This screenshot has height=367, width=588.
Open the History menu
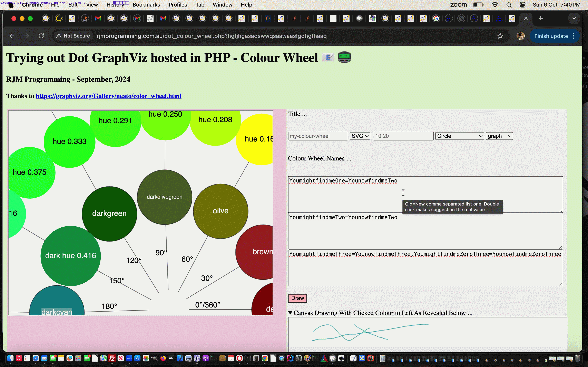(115, 5)
